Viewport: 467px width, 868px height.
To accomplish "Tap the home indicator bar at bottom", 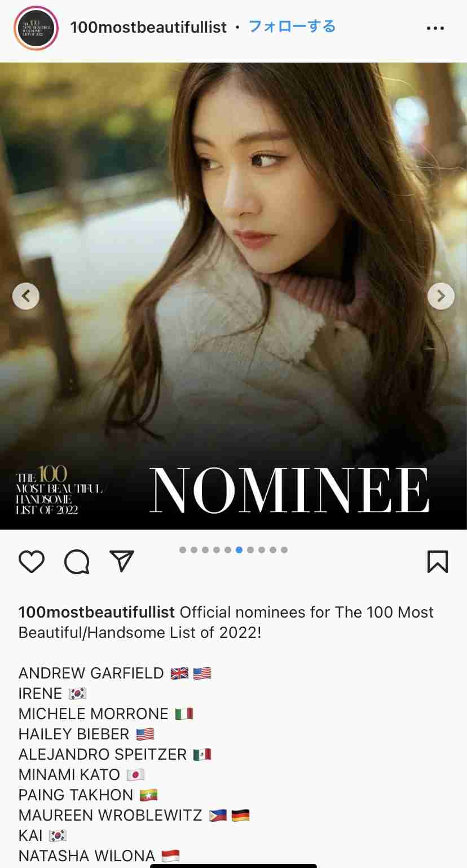I will [233, 865].
